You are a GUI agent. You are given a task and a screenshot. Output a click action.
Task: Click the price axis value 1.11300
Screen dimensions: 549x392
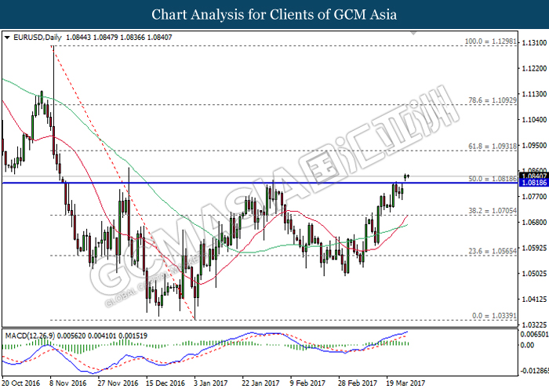[534, 94]
